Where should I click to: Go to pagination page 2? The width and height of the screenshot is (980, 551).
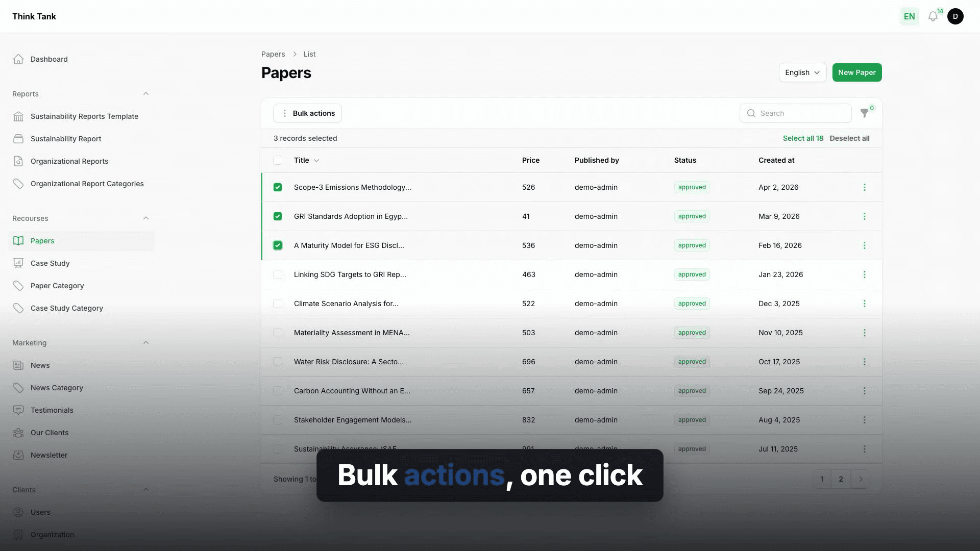coord(841,479)
